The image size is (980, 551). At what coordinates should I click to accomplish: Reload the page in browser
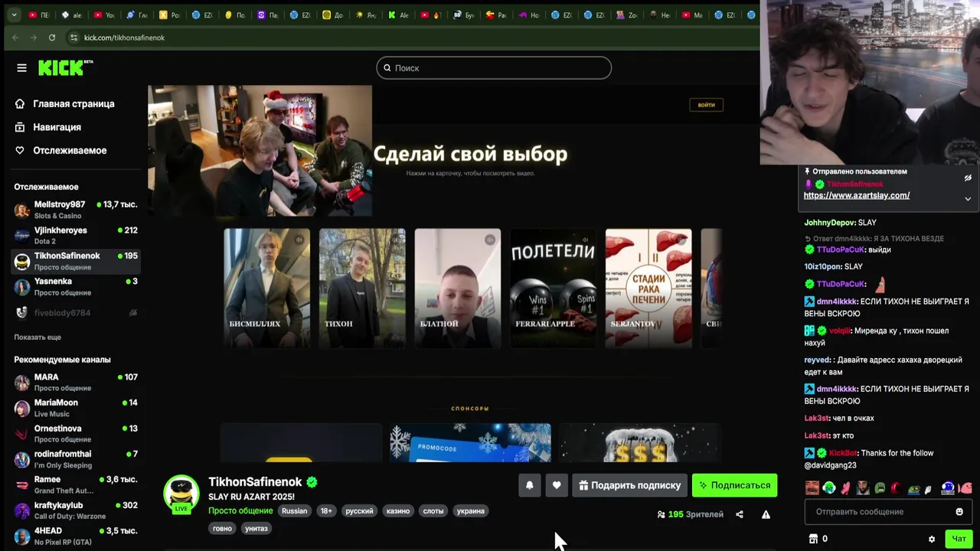click(x=51, y=37)
